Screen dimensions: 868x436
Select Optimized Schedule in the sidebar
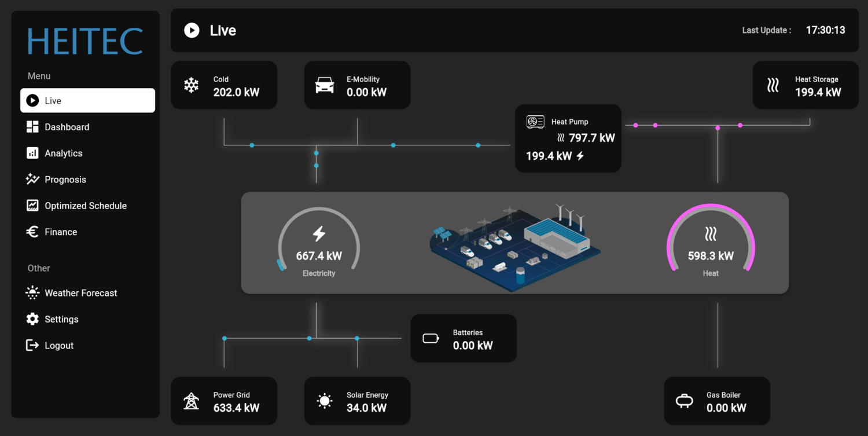(85, 206)
